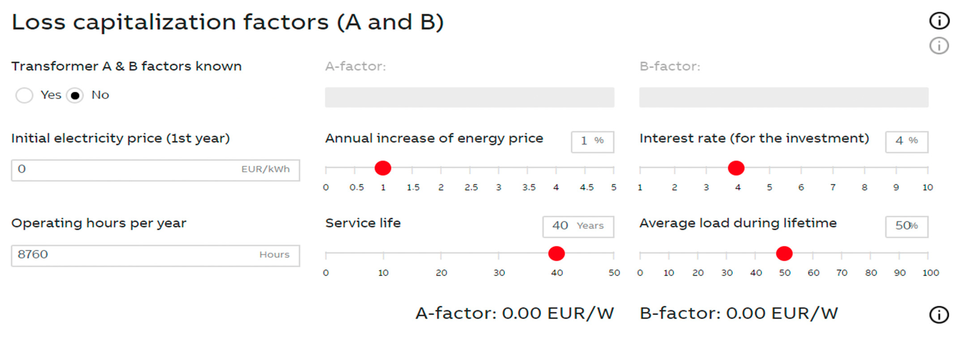The width and height of the screenshot is (980, 342).
Task: Click the Initial electricity price input field
Action: point(155,170)
